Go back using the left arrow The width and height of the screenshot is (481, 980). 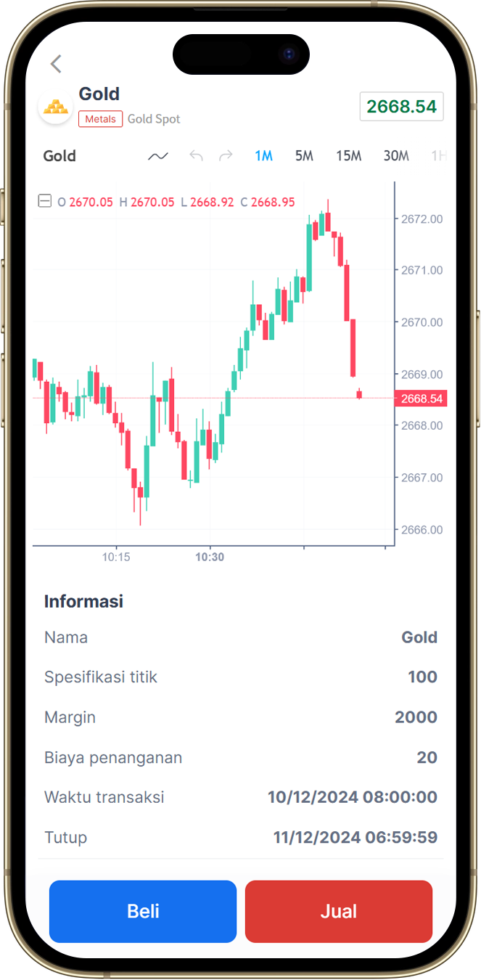tap(56, 64)
